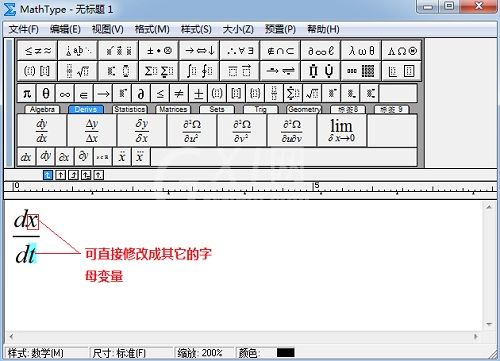Open the spaces and ellipses palette
500x361 pixels.
click(x=78, y=51)
